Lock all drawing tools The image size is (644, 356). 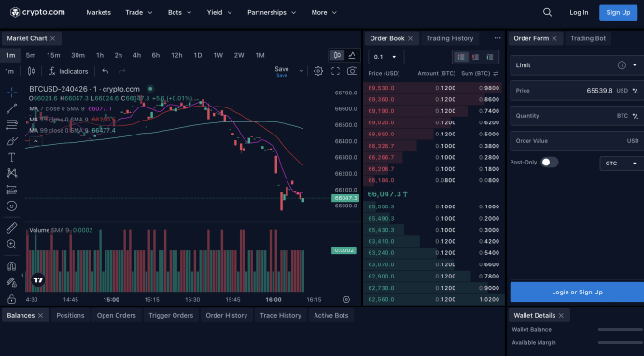11,299
